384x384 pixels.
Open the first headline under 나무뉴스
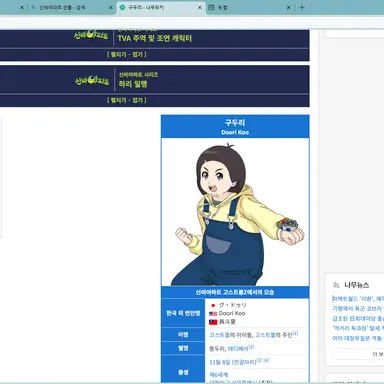tap(358, 299)
